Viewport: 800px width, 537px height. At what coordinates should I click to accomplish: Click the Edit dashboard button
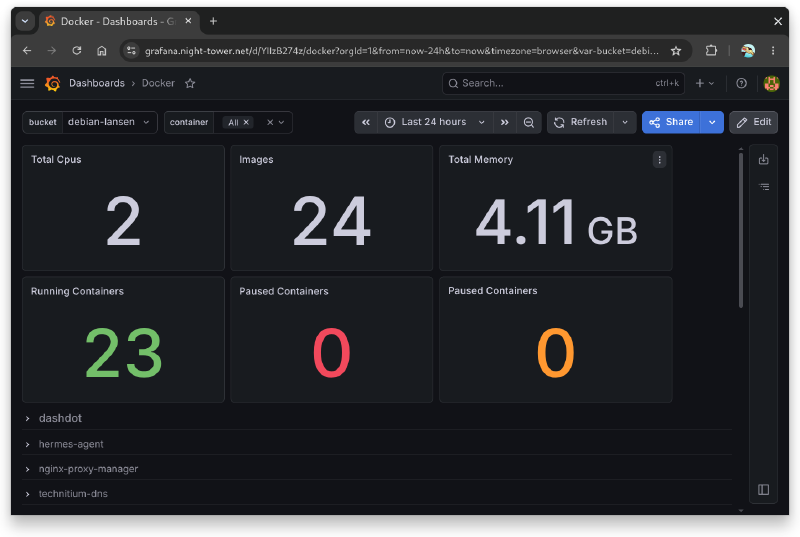click(753, 122)
